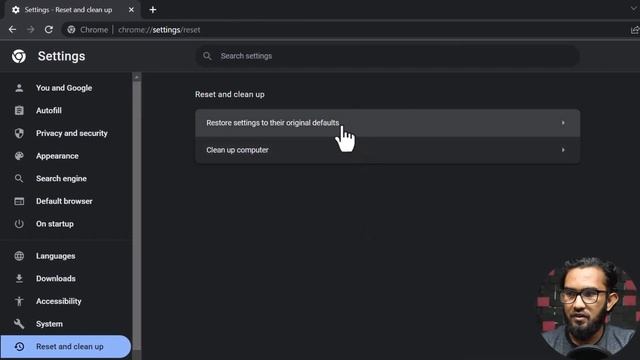Select Reset and clean up menu item
Image resolution: width=640 pixels, height=360 pixels.
[65, 347]
